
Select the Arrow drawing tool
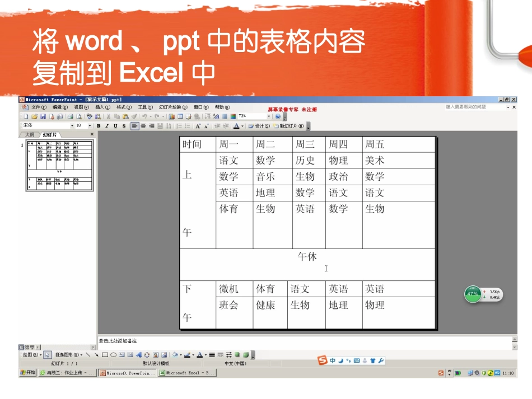coord(96,355)
